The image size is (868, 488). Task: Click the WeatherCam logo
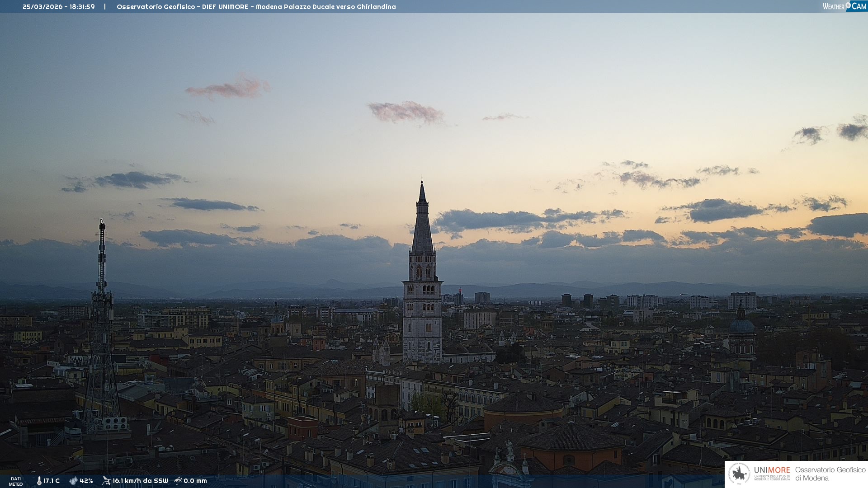844,6
